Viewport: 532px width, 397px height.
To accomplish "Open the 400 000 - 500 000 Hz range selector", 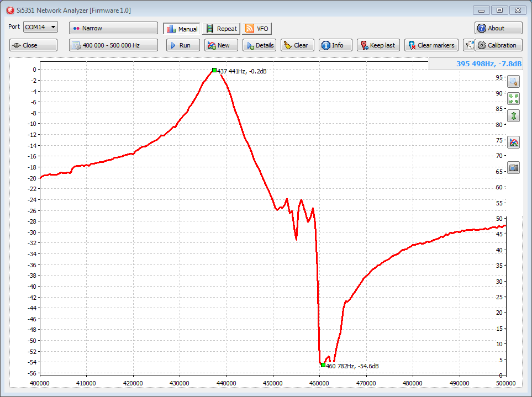I will (113, 45).
